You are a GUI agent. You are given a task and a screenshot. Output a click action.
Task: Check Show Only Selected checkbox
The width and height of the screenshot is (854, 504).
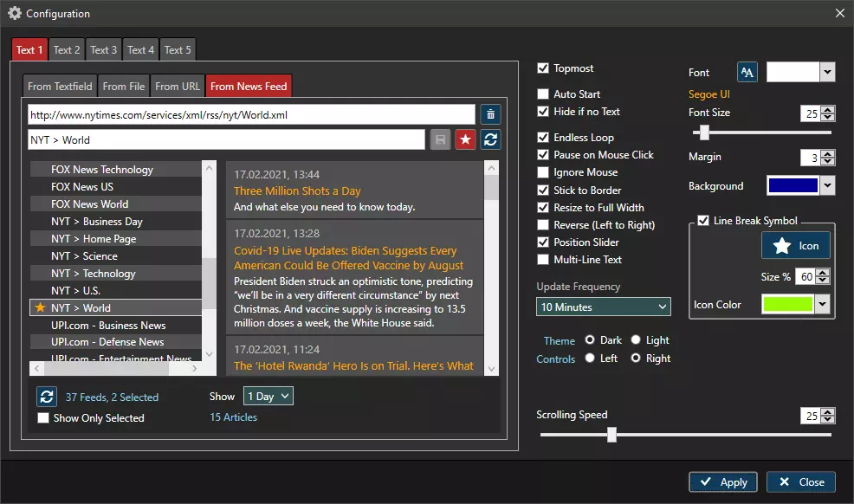click(43, 418)
